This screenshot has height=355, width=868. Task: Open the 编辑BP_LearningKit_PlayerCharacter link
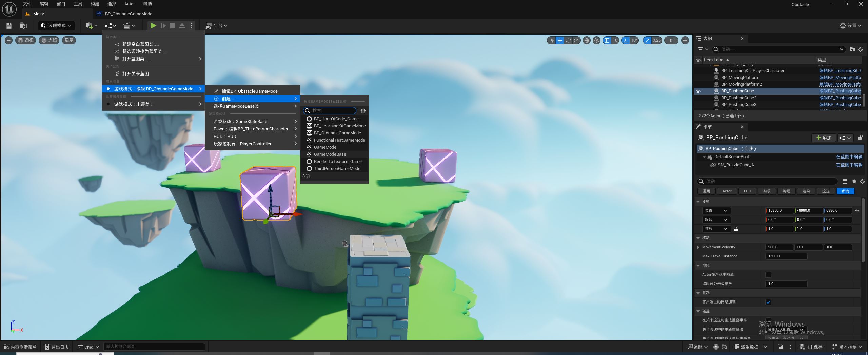point(840,71)
